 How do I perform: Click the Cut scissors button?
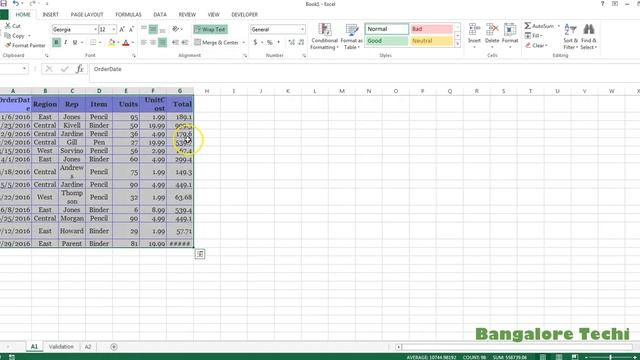[x=12, y=26]
